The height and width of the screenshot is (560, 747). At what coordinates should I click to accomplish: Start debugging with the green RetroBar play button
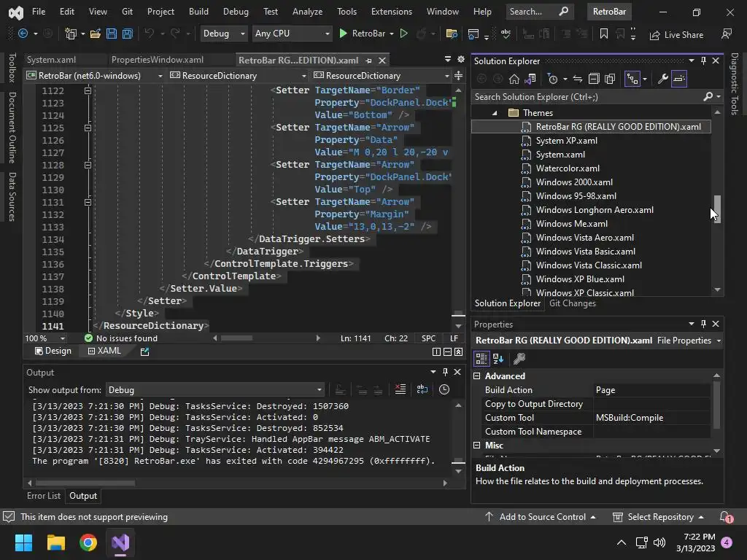pos(344,34)
